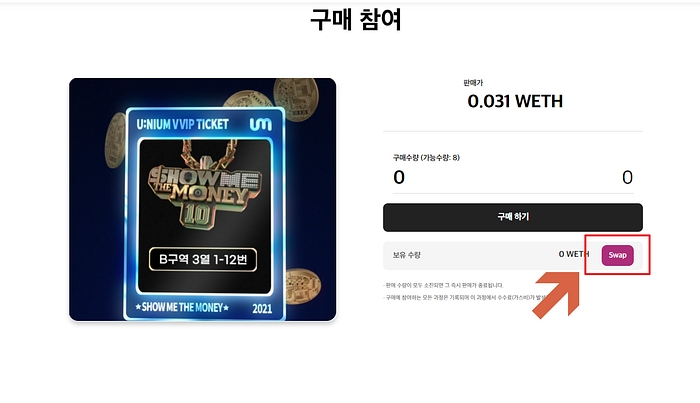Click the total amount value on the right of the quantity row
700x403 pixels.
tap(627, 178)
